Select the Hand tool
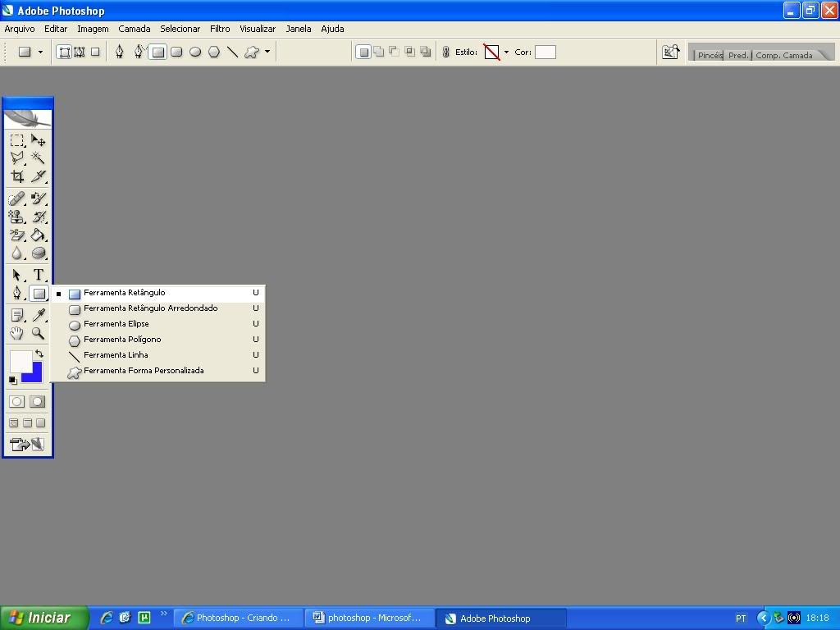 pyautogui.click(x=16, y=333)
